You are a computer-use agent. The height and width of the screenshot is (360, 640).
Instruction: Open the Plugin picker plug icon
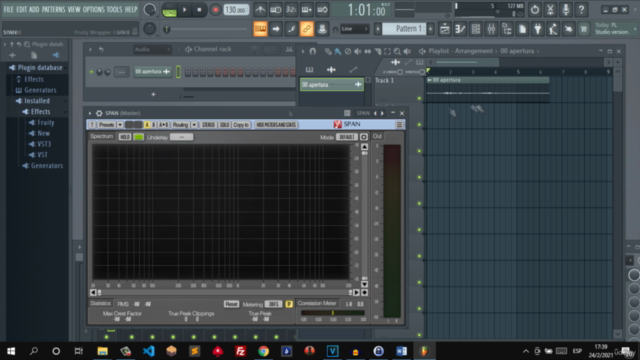pyautogui.click(x=538, y=29)
